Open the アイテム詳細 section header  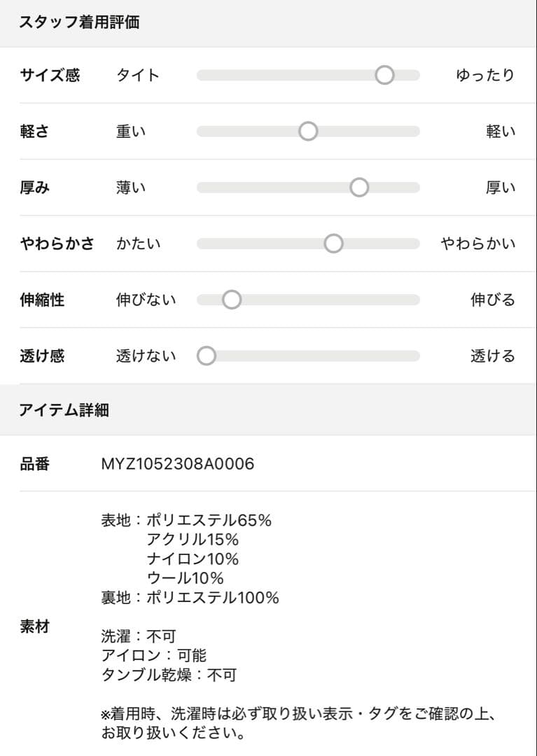click(67, 412)
